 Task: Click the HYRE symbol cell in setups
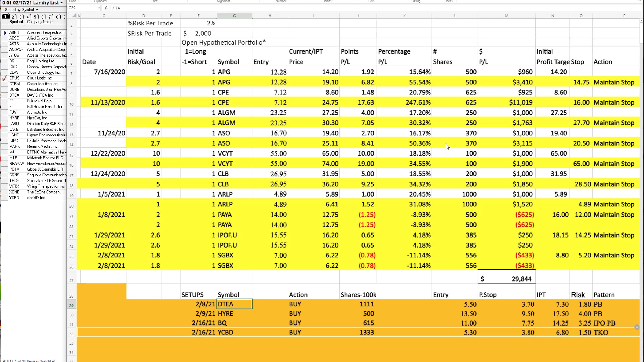coord(234,314)
